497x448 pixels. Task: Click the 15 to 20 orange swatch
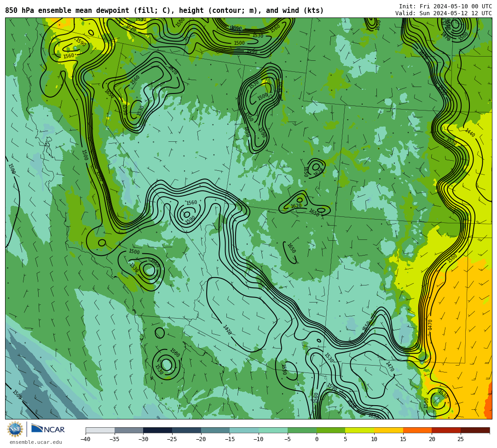417,430
